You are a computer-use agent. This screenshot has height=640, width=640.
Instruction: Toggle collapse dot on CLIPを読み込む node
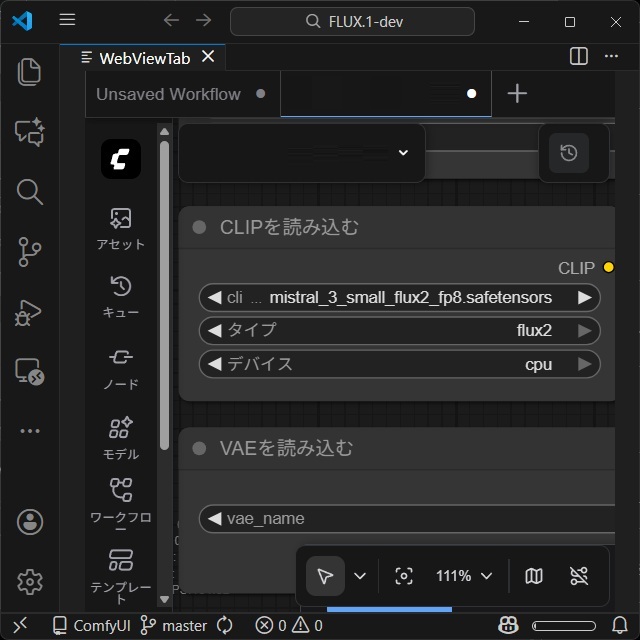click(199, 228)
